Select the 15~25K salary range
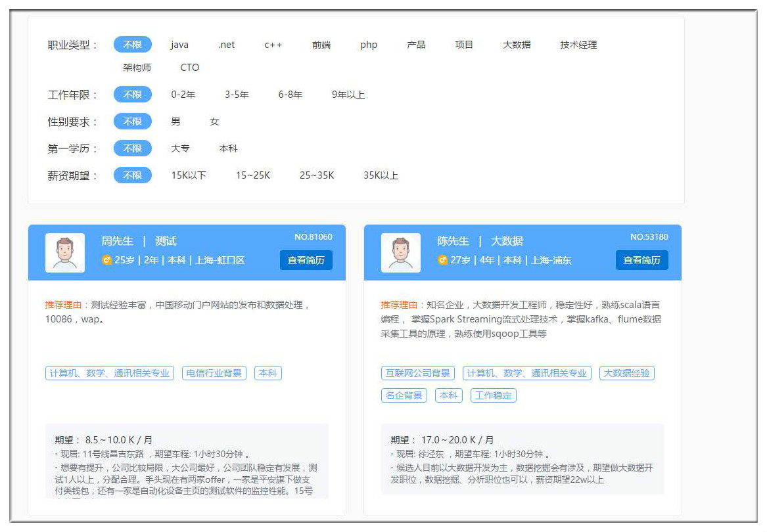Screen dimensions: 767x532 coord(253,175)
